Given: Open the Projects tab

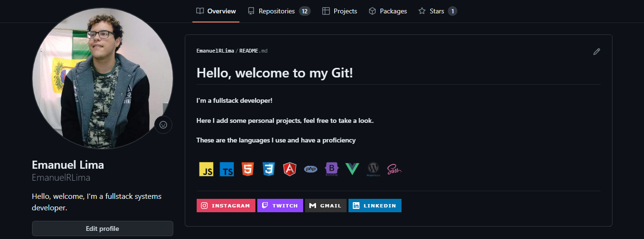Looking at the screenshot, I should point(339,11).
